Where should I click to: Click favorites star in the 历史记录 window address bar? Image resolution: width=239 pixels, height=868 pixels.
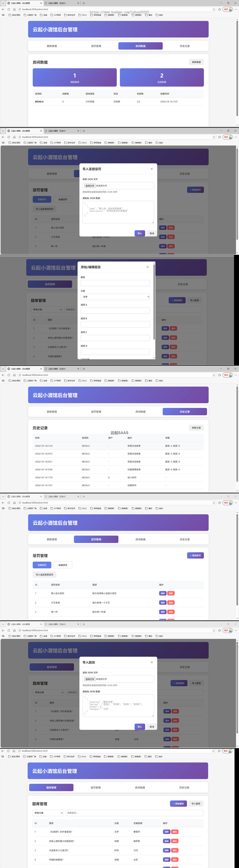(x=214, y=375)
